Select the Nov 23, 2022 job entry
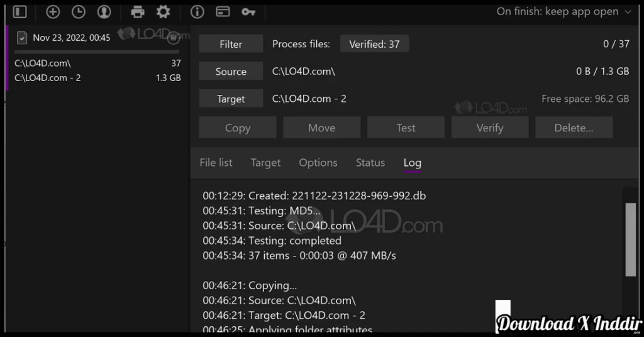644x337 pixels. (71, 38)
